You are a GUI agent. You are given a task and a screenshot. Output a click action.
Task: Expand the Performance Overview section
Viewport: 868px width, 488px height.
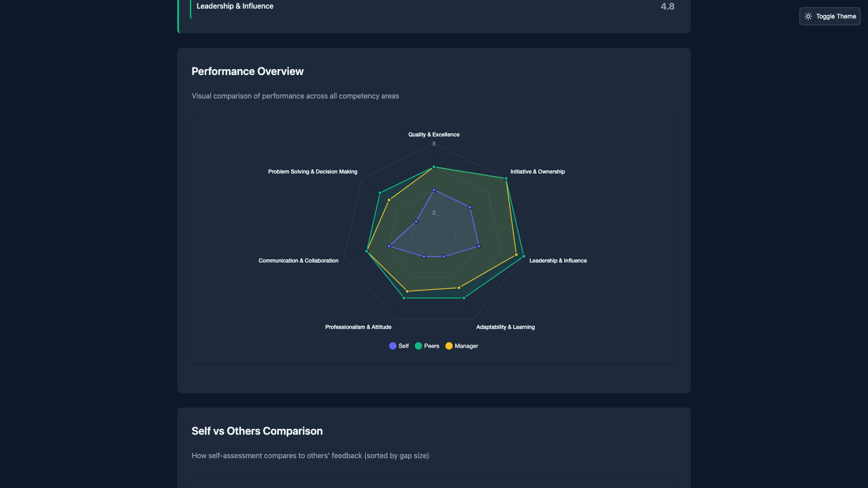pos(247,71)
